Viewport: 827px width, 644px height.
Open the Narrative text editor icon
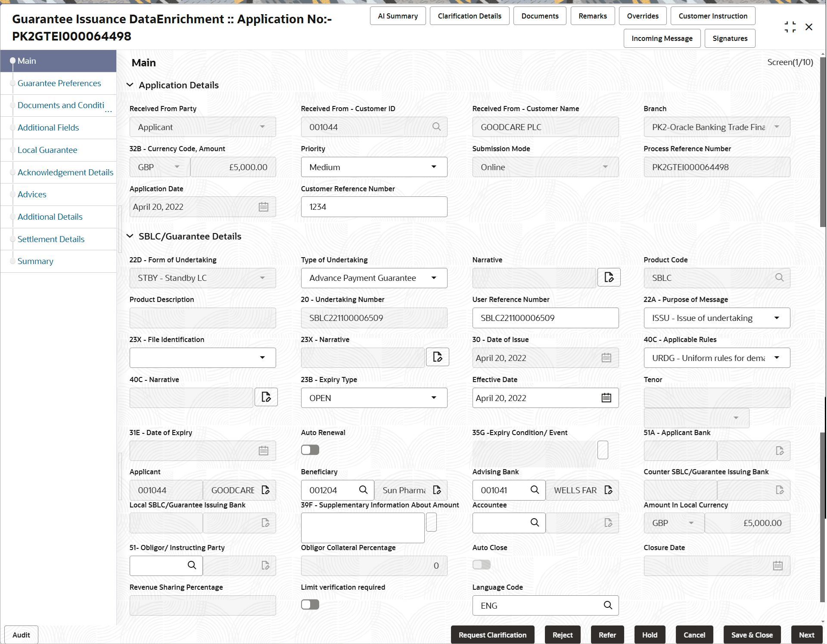tap(609, 277)
